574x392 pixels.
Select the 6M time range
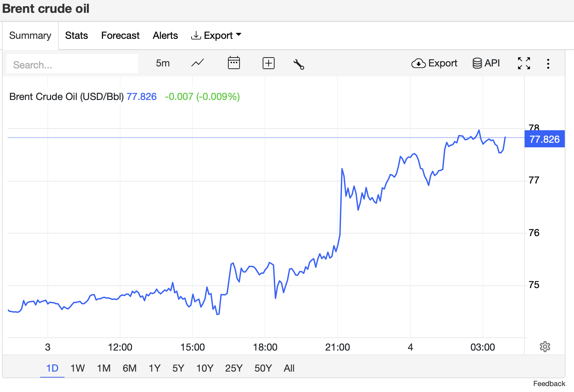click(130, 368)
